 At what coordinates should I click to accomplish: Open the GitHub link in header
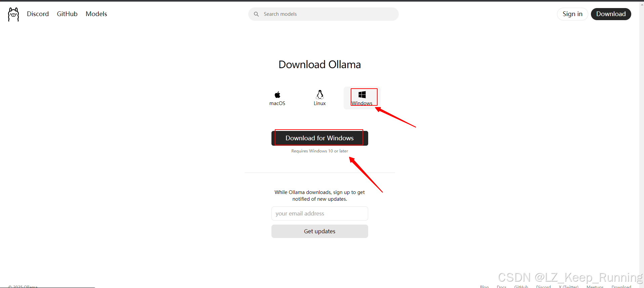[x=67, y=14]
